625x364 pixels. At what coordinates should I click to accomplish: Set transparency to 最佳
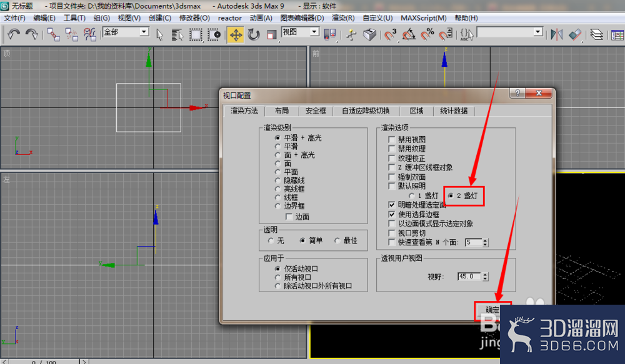(346, 240)
